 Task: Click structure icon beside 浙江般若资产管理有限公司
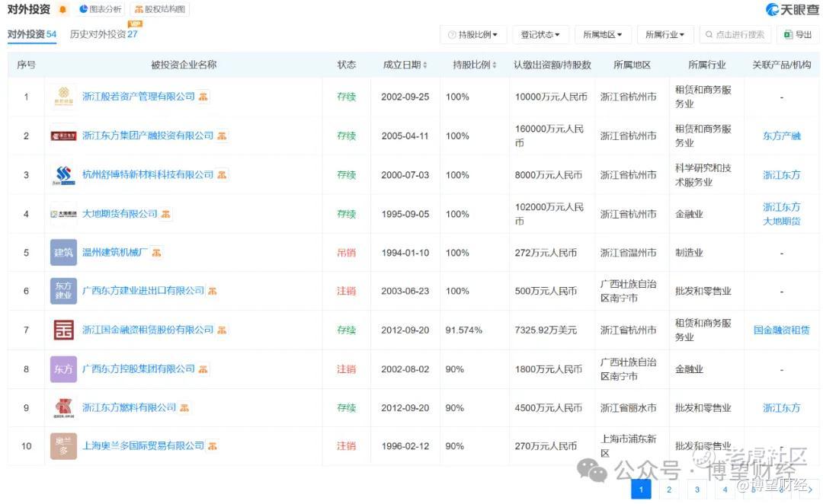[x=203, y=97]
